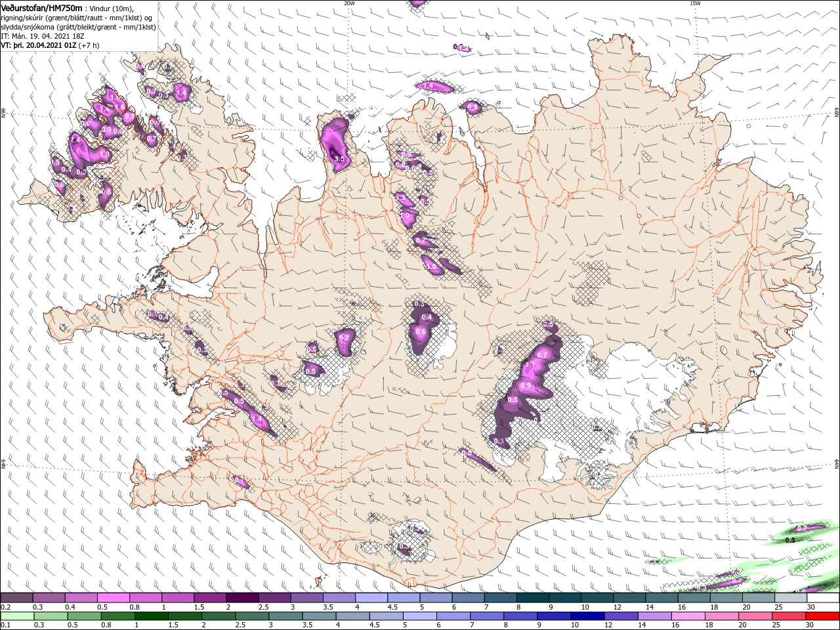This screenshot has width=840, height=630.
Task: Click the '1.5' label on the top scale
Action: (x=199, y=607)
